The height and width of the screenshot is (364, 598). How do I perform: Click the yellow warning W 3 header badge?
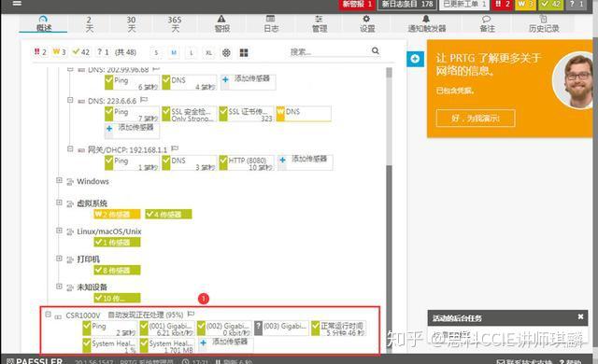coord(525,4)
